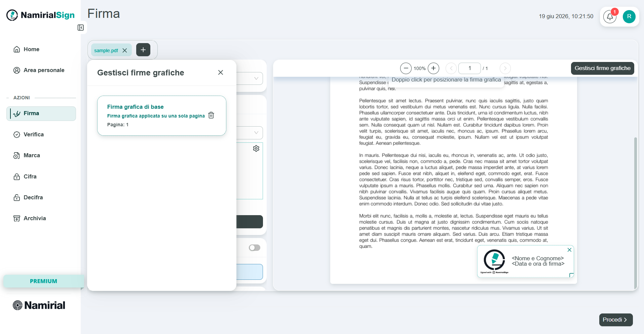
Task: Open user avatar R menu
Action: (629, 16)
